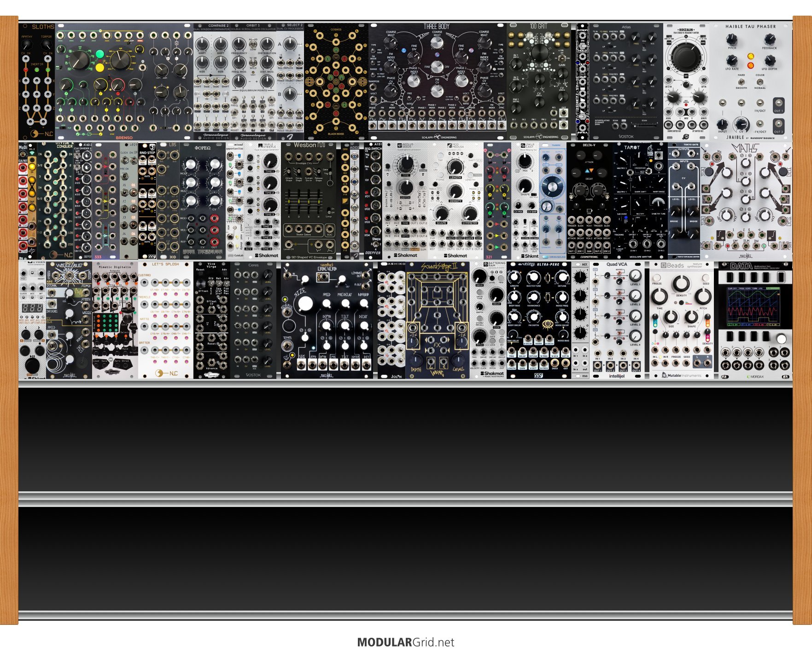Image resolution: width=812 pixels, height=652 pixels.
Task: Toggle the Color/Normal switch on Tau Phaser
Action: pos(760,81)
